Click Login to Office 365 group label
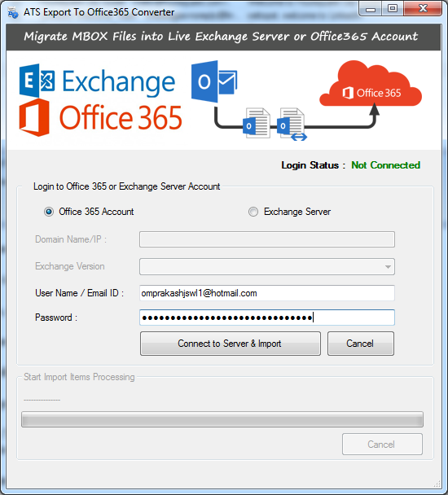Viewport: 448px width, 495px height. tap(127, 186)
